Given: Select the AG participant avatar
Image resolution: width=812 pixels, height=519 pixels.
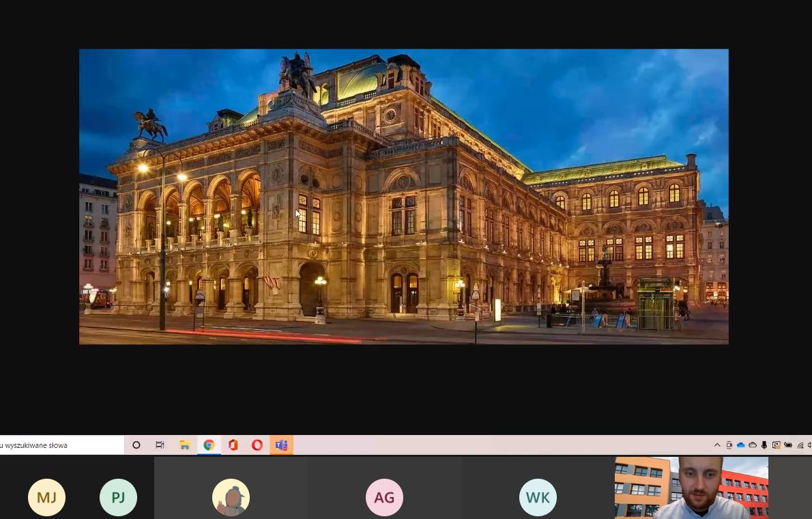Looking at the screenshot, I should [x=384, y=497].
